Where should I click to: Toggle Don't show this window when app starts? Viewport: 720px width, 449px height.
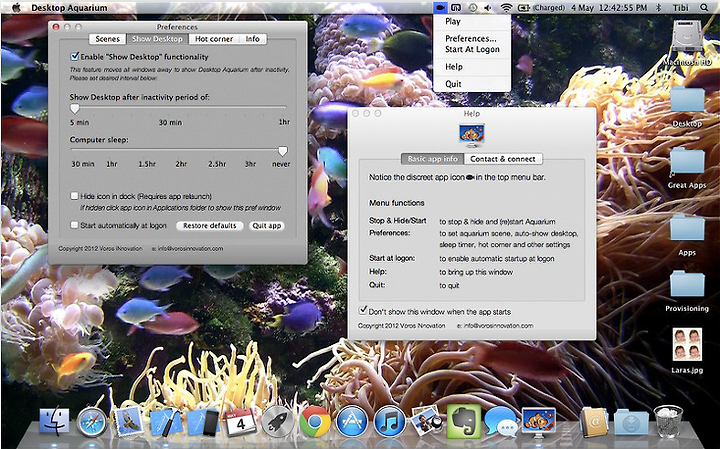click(x=363, y=311)
